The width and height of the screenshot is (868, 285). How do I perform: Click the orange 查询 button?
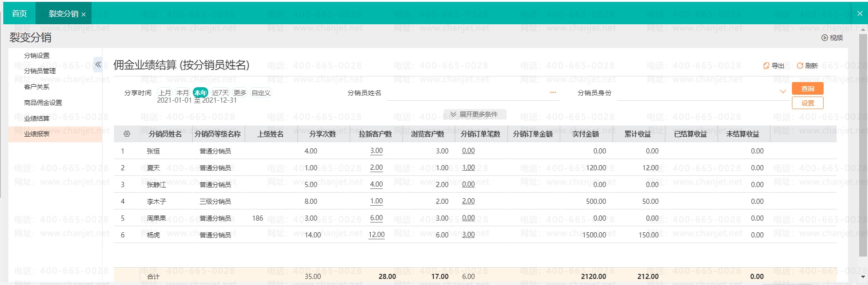[x=808, y=89]
